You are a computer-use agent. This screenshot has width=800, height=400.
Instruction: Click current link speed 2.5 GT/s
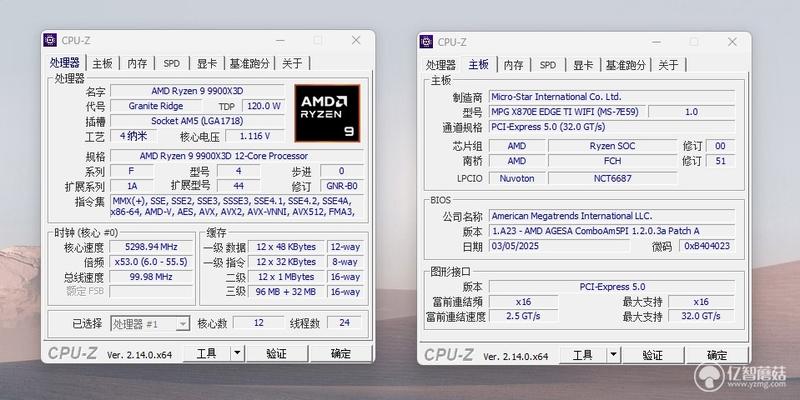pyautogui.click(x=523, y=316)
